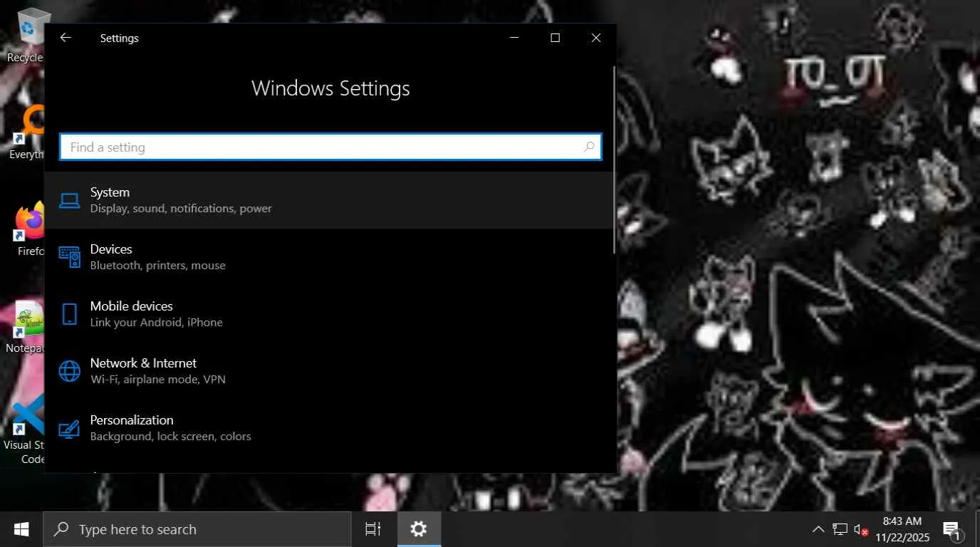The width and height of the screenshot is (980, 547).
Task: Click the Devices keyboard and speaker icon
Action: pyautogui.click(x=69, y=257)
